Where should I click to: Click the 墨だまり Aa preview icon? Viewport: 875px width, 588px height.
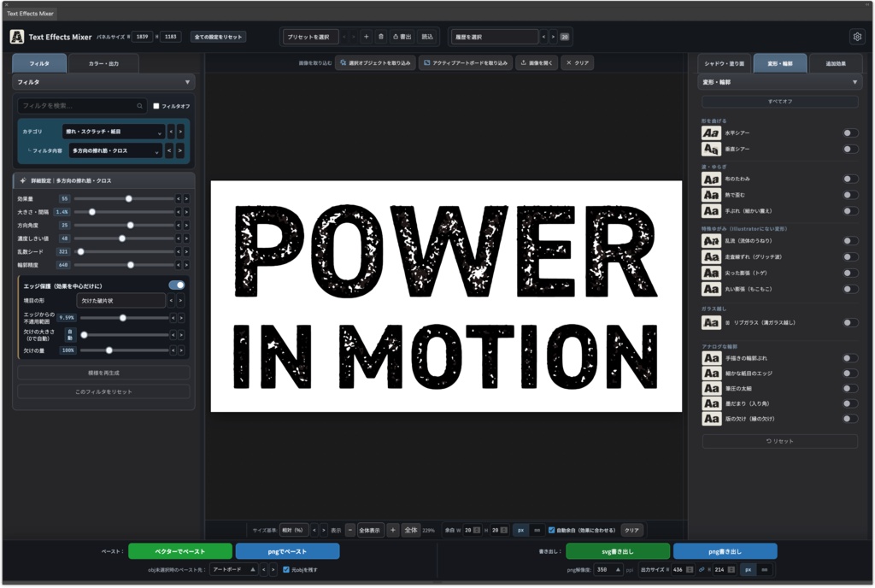click(x=711, y=403)
